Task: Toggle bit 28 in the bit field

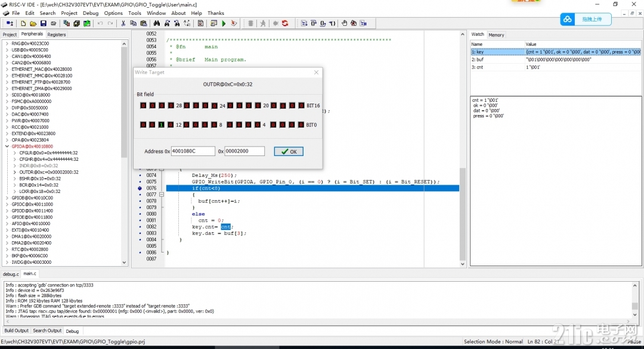Action: 171,105
